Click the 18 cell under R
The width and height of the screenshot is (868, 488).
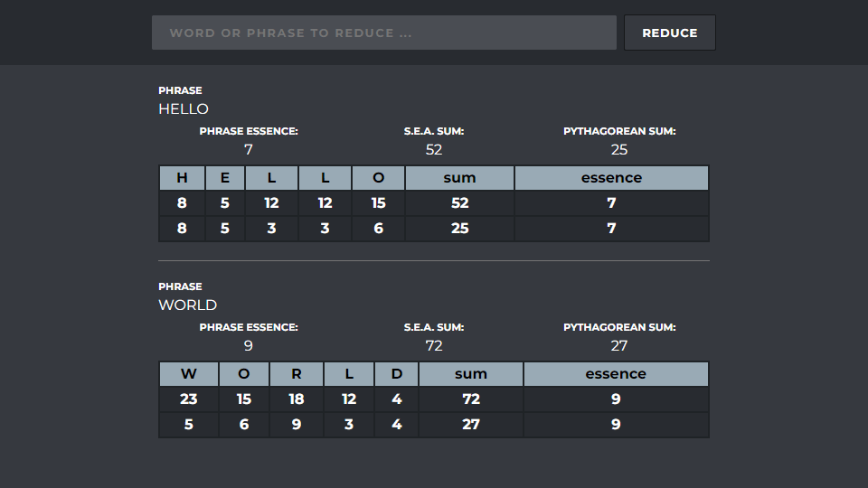coord(297,399)
